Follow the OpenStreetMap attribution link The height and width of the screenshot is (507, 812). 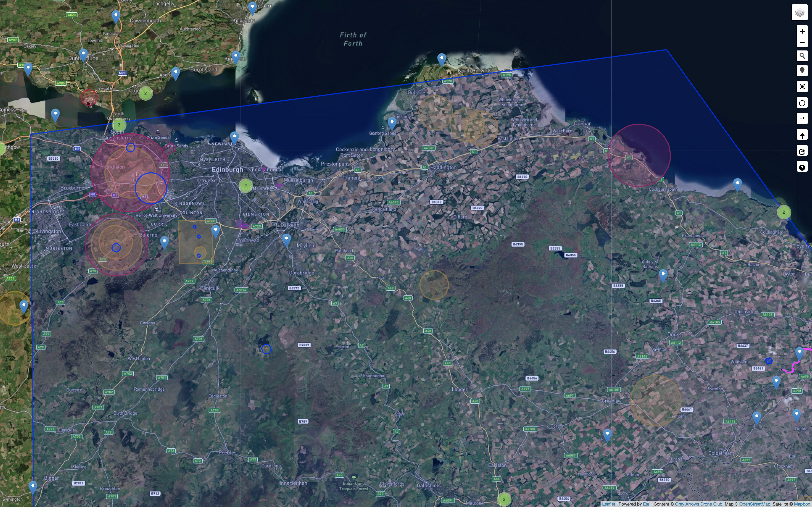point(754,504)
